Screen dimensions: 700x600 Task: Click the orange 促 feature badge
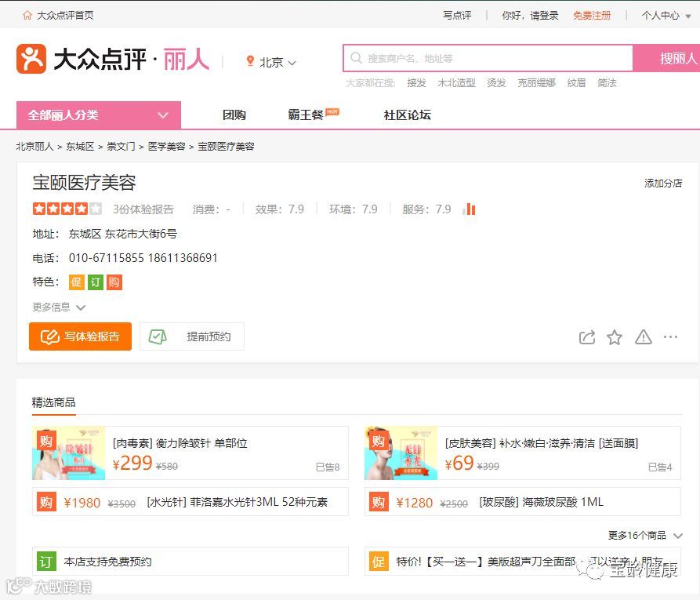(x=76, y=282)
